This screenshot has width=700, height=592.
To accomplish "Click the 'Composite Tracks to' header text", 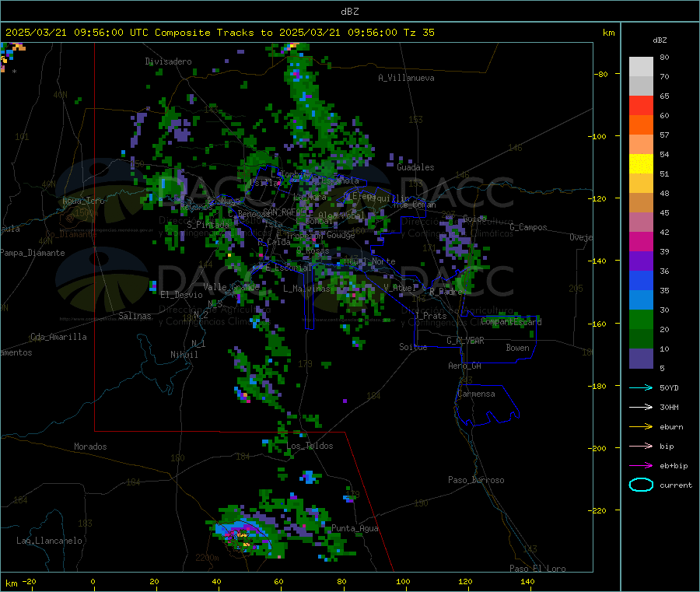I will tap(214, 33).
